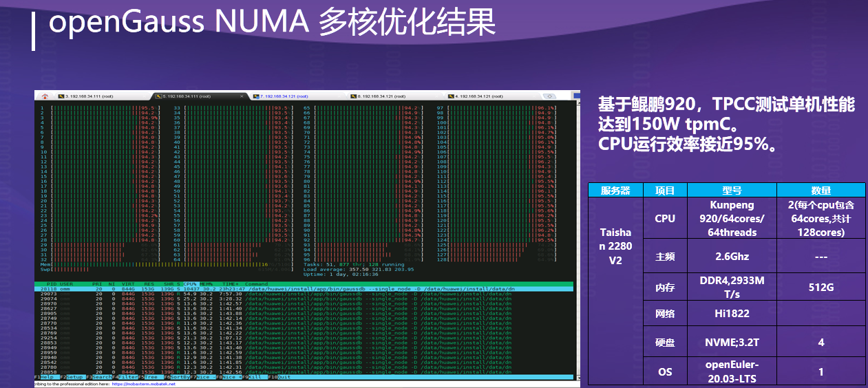Click F9 Kill in htop
This screenshot has width=868, height=388.
255,377
